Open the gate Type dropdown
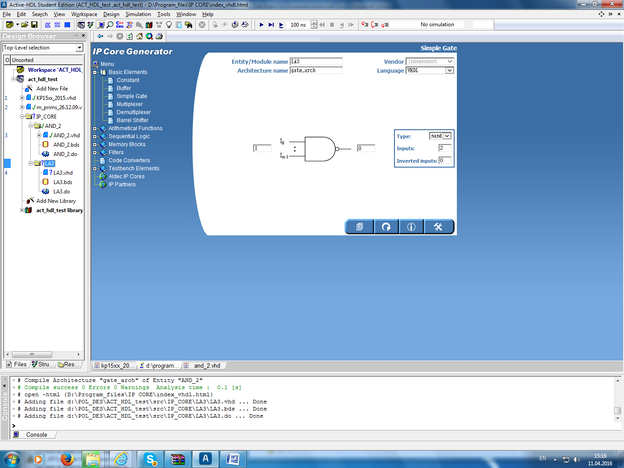Screen dimensions: 624x468 [447, 135]
